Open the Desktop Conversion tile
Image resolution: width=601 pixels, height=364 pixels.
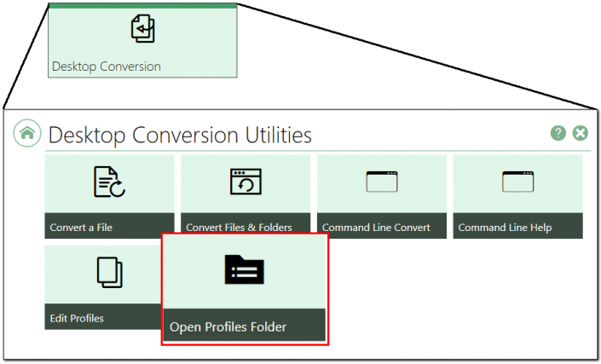click(x=142, y=41)
